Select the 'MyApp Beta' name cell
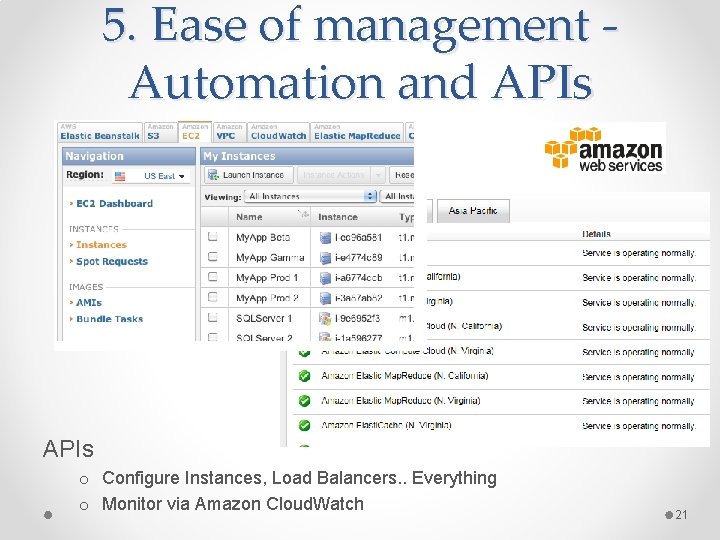Image resolution: width=720 pixels, height=540 pixels. click(263, 237)
